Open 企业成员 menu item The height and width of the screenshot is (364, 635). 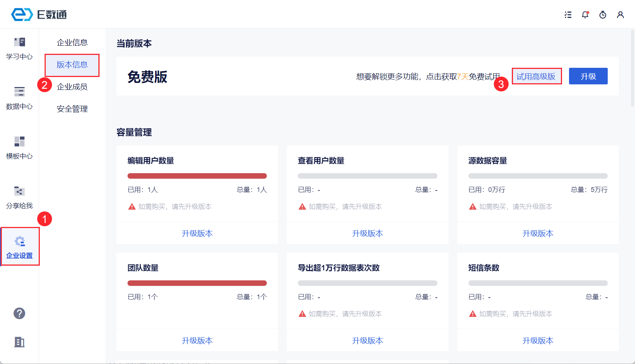click(72, 87)
